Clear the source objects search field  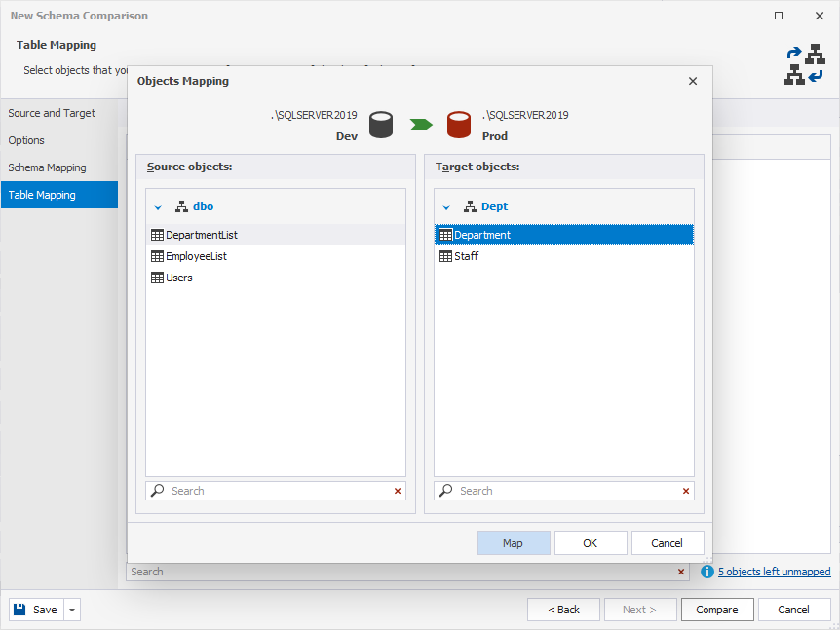[x=398, y=491]
